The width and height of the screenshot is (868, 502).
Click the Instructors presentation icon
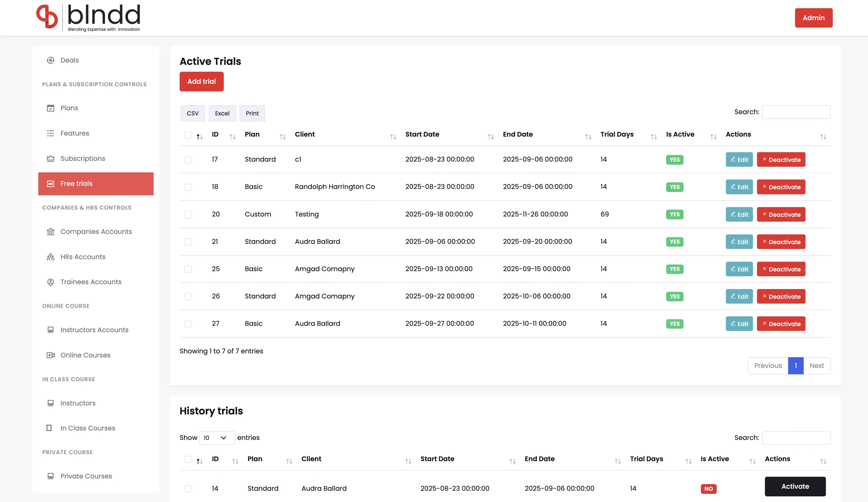click(51, 403)
